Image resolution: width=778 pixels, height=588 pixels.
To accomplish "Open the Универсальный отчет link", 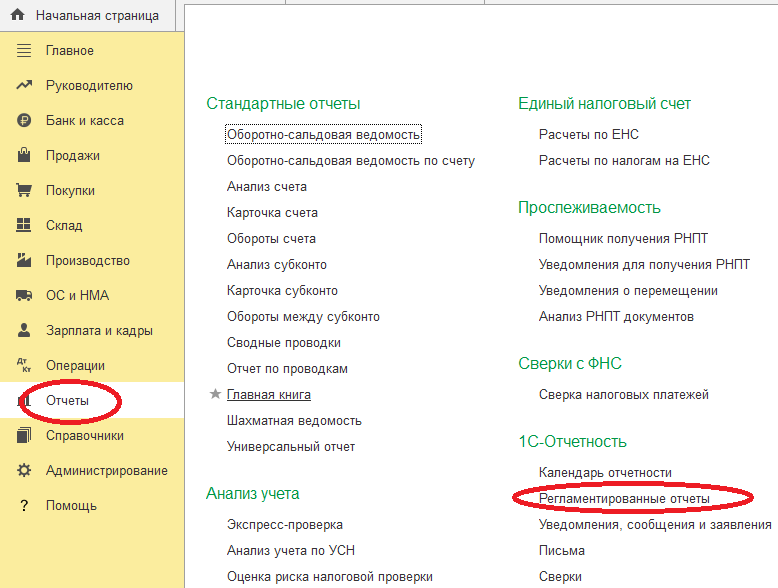I will [x=291, y=447].
